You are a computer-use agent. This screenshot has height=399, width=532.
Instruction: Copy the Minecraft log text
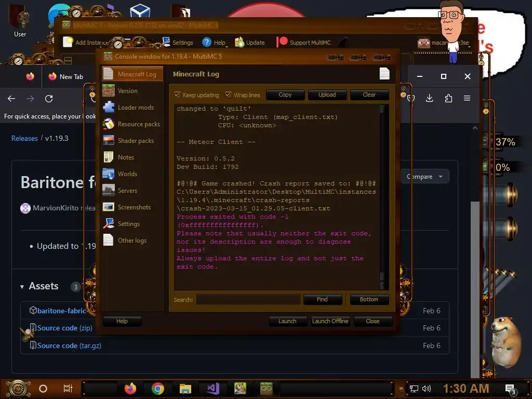[x=285, y=95]
